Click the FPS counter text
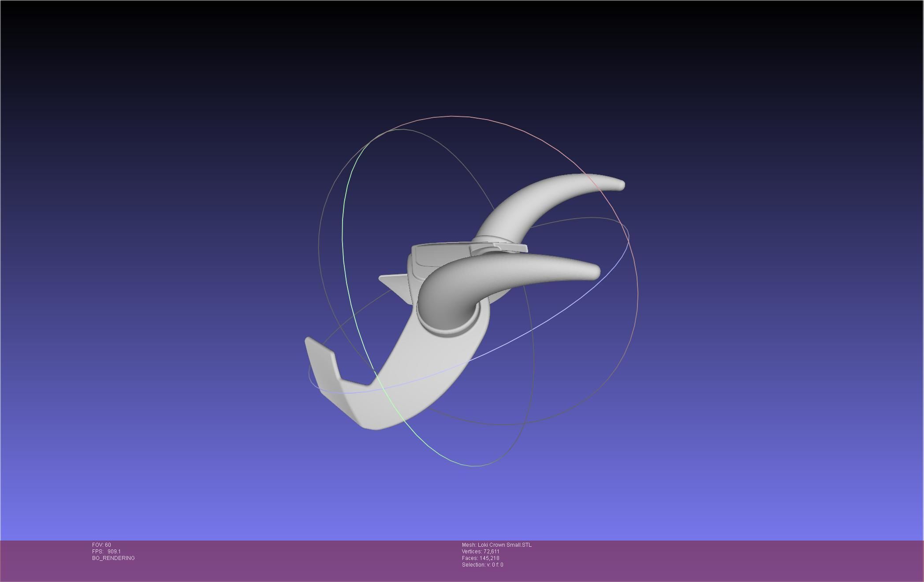 [x=106, y=552]
